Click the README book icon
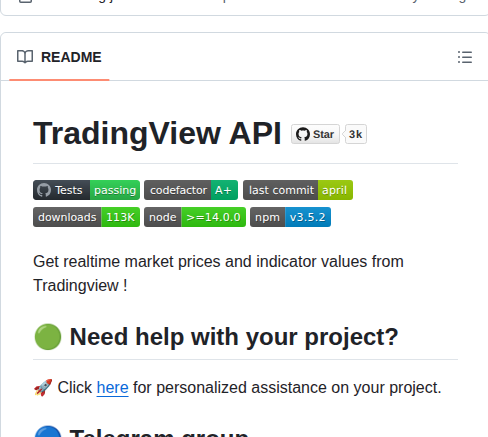This screenshot has width=488, height=437. [x=25, y=57]
